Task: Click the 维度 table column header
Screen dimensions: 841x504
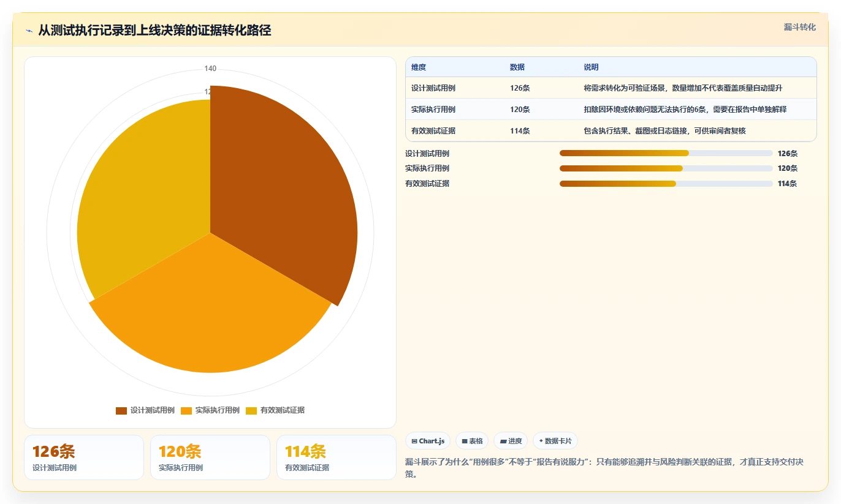Action: click(419, 67)
